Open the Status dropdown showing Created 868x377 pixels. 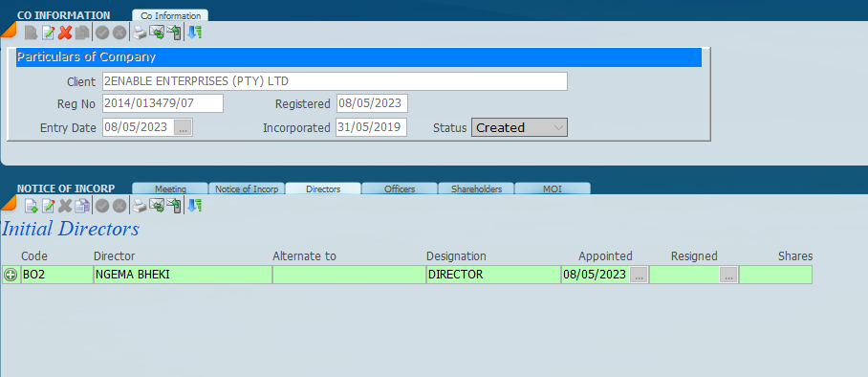[x=519, y=127]
